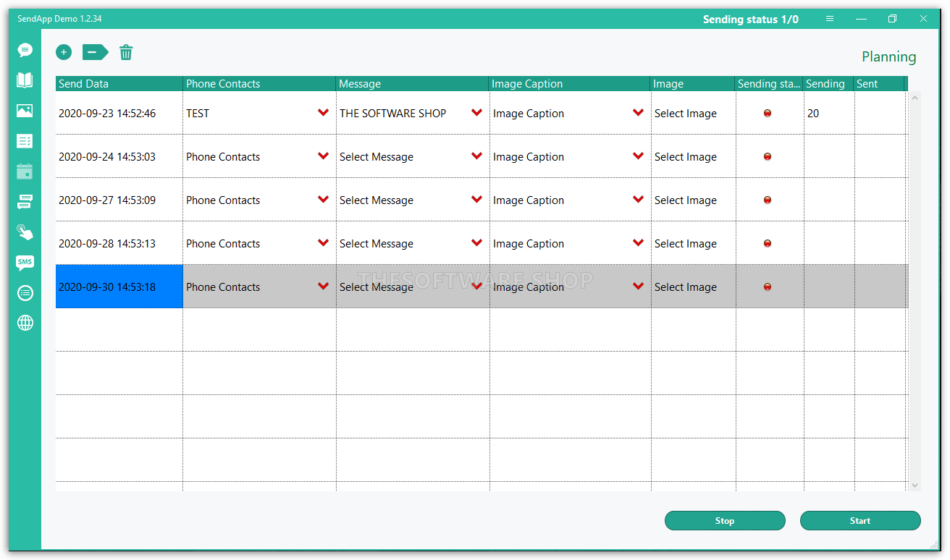
Task: Delete schedules using the trash icon
Action: [126, 52]
